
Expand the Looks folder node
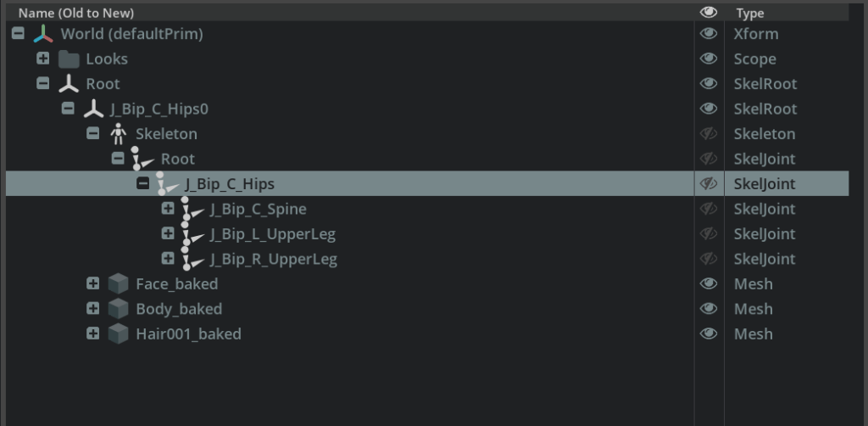(43, 59)
